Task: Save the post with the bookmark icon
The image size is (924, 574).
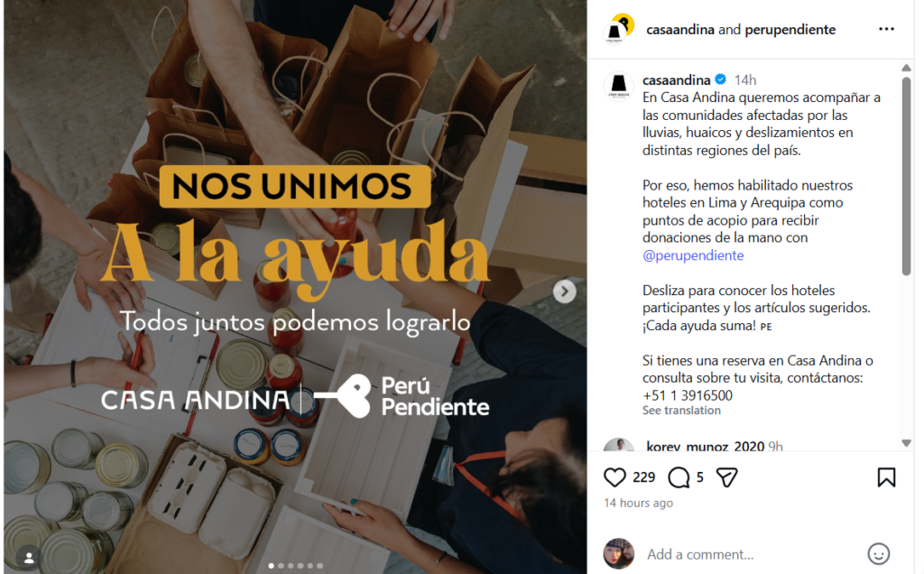Action: 886,477
